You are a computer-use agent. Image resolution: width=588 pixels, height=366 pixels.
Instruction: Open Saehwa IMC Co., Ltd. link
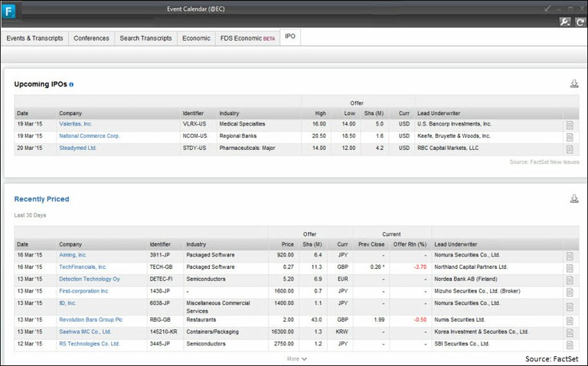(85, 332)
